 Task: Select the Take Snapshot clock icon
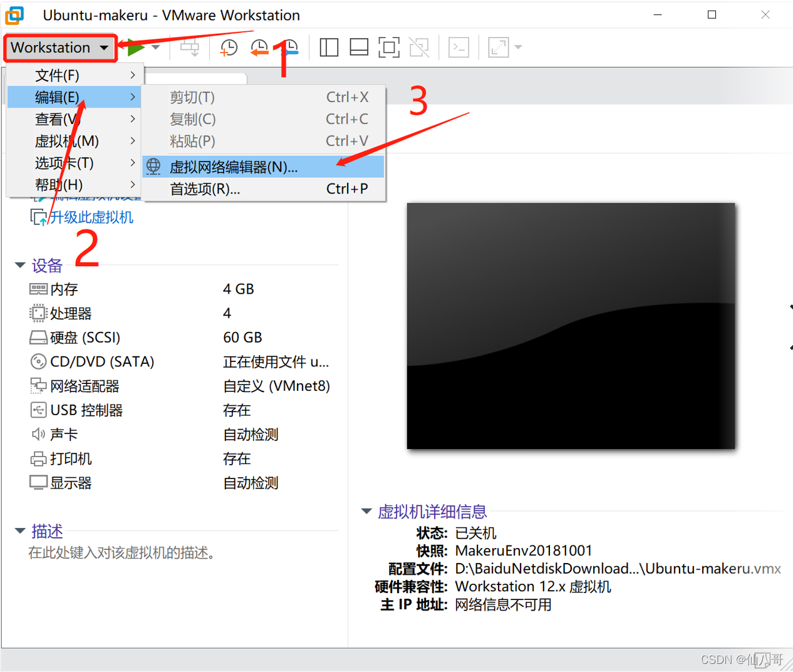click(229, 47)
